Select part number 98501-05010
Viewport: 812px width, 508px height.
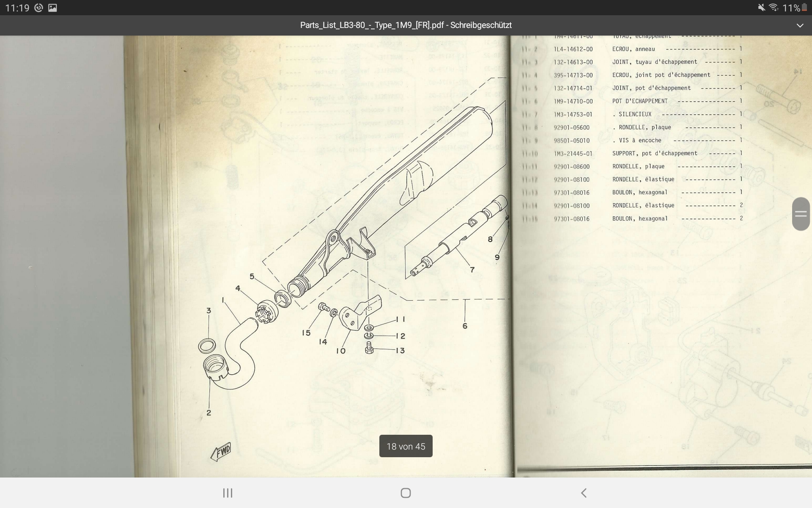pyautogui.click(x=571, y=141)
